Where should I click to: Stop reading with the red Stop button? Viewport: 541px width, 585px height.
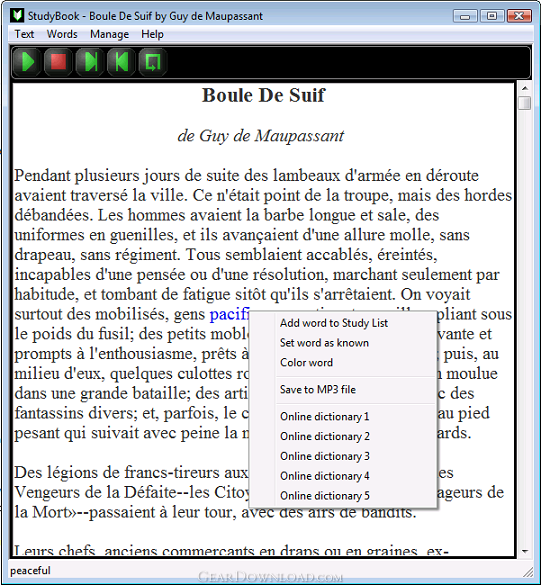pos(58,62)
